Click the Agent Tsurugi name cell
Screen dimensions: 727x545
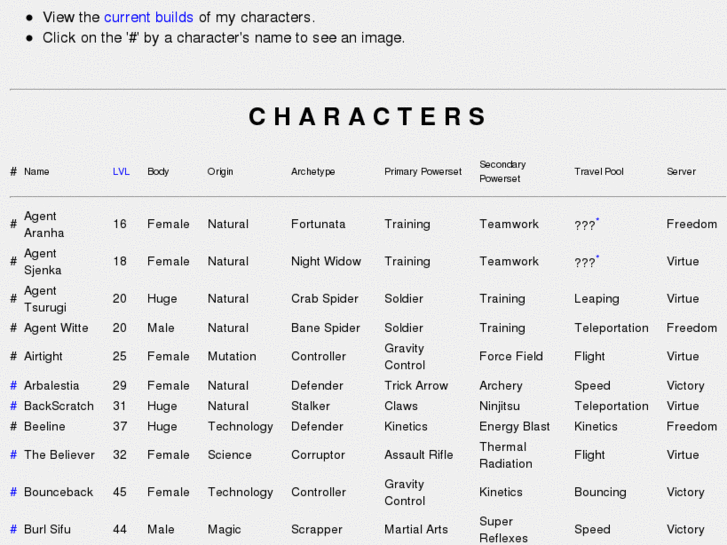click(45, 299)
